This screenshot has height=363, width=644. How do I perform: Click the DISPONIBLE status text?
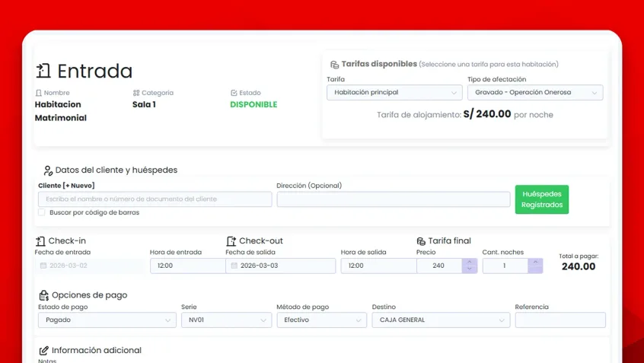(x=253, y=105)
